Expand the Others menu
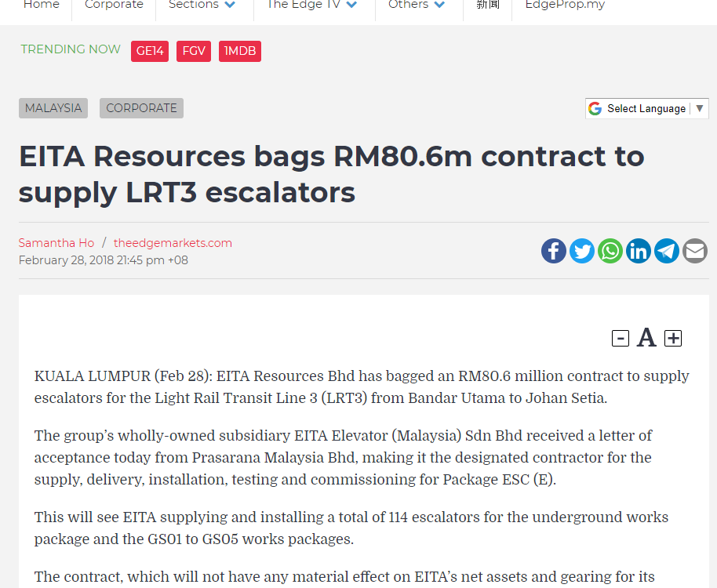Viewport: 717px width, 588px height. tap(417, 5)
